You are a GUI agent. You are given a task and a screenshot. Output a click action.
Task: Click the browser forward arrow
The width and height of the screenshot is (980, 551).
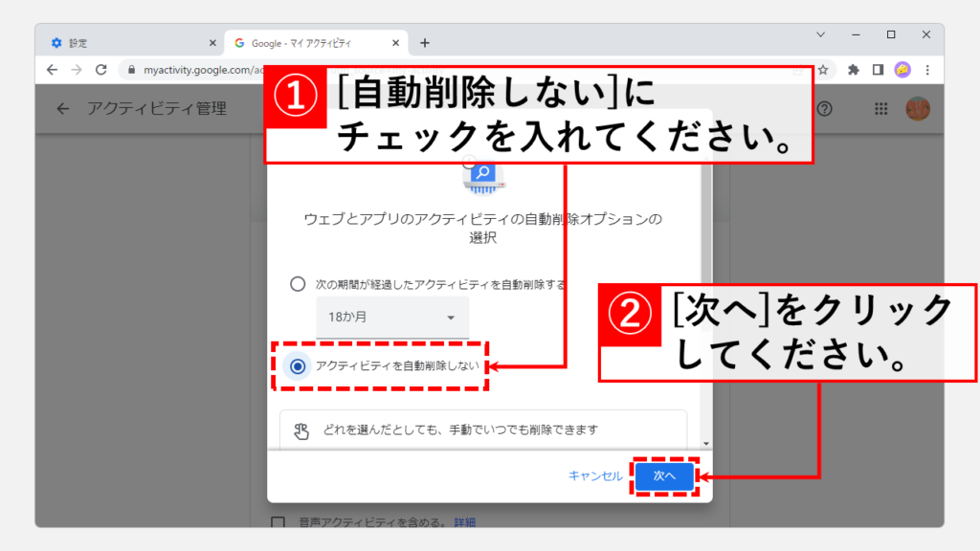(x=77, y=70)
